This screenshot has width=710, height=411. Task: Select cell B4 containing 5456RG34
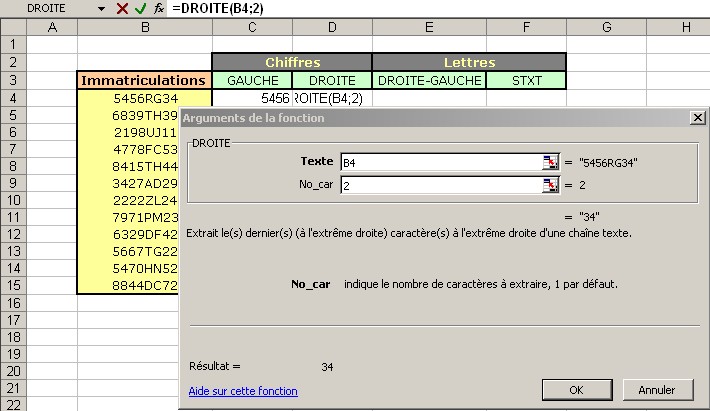pyautogui.click(x=145, y=99)
